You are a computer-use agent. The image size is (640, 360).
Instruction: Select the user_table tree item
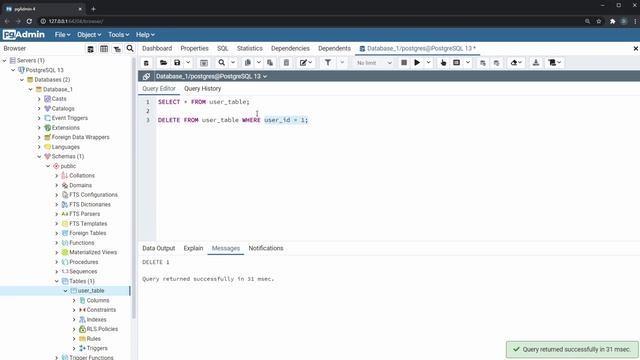click(x=91, y=291)
